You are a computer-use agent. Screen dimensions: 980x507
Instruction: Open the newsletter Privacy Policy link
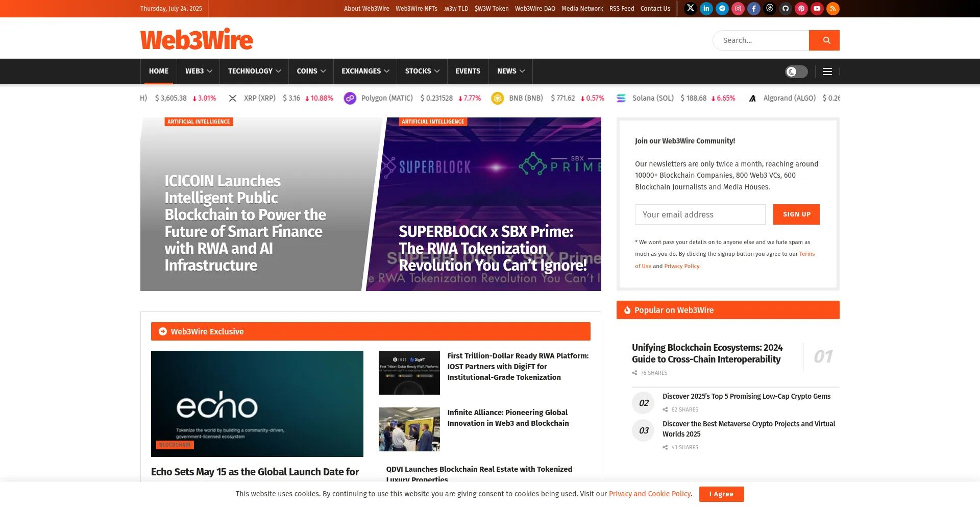(x=682, y=266)
